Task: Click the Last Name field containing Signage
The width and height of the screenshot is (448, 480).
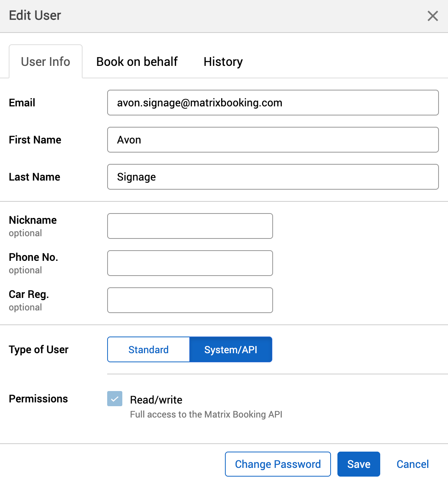Action: 273,177
